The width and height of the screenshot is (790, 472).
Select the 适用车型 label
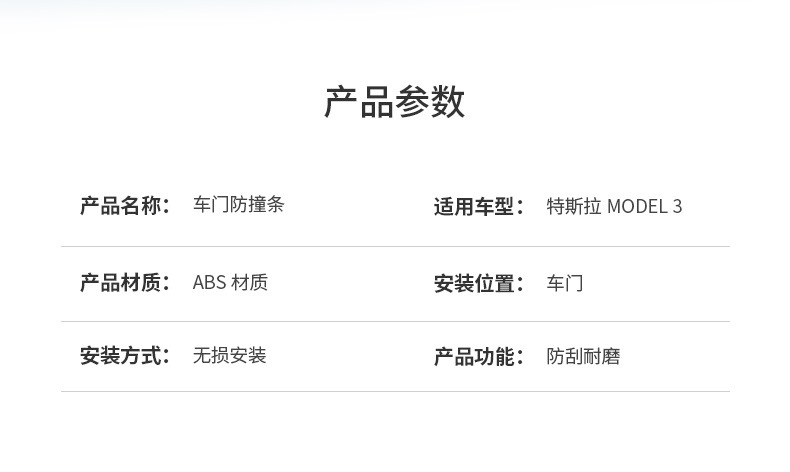(478, 207)
